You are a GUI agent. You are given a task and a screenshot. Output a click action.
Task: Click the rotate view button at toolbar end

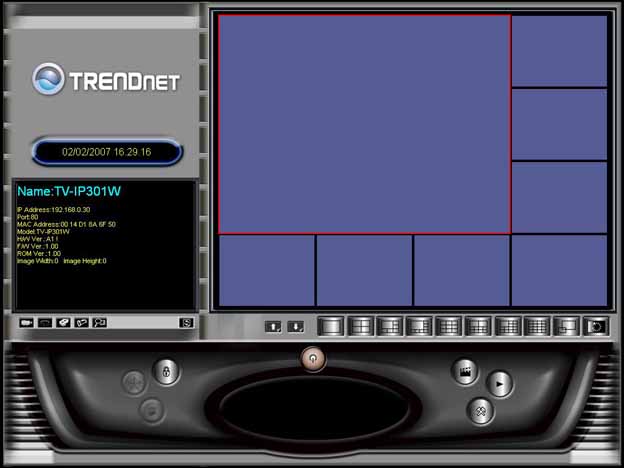tap(596, 326)
